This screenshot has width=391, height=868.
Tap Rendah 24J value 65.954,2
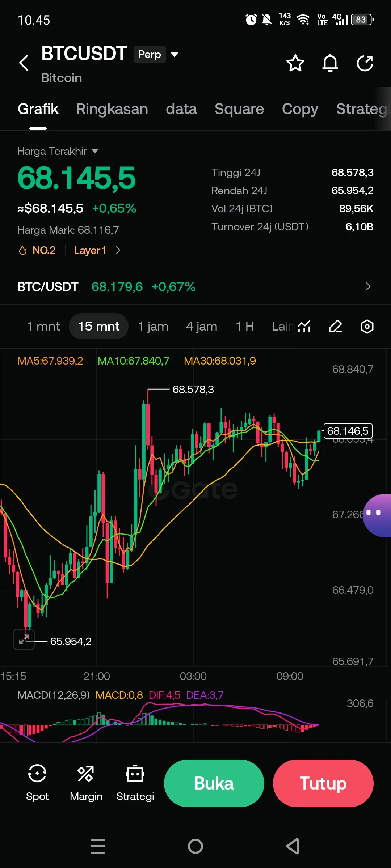[352, 191]
